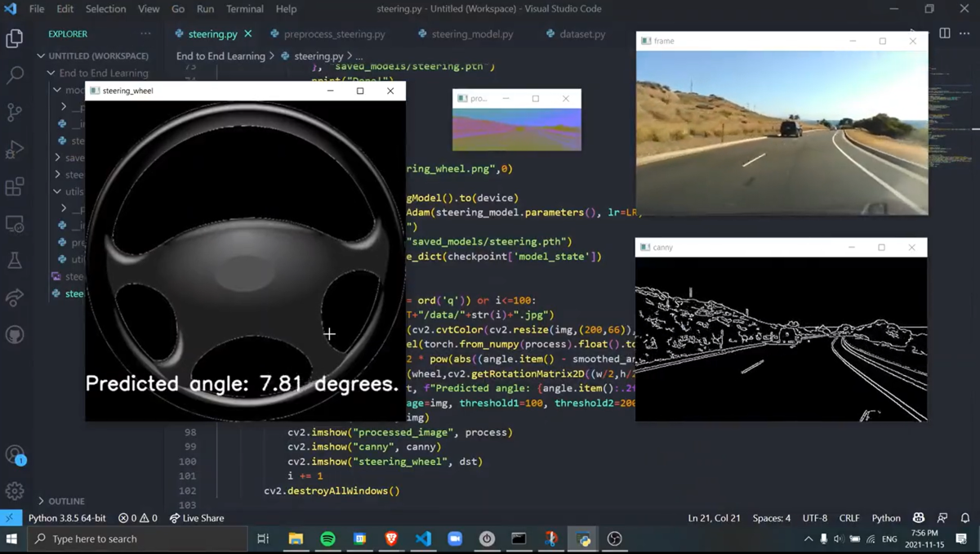Open the Run and Debug view
The width and height of the screenshot is (980, 554).
[x=15, y=150]
